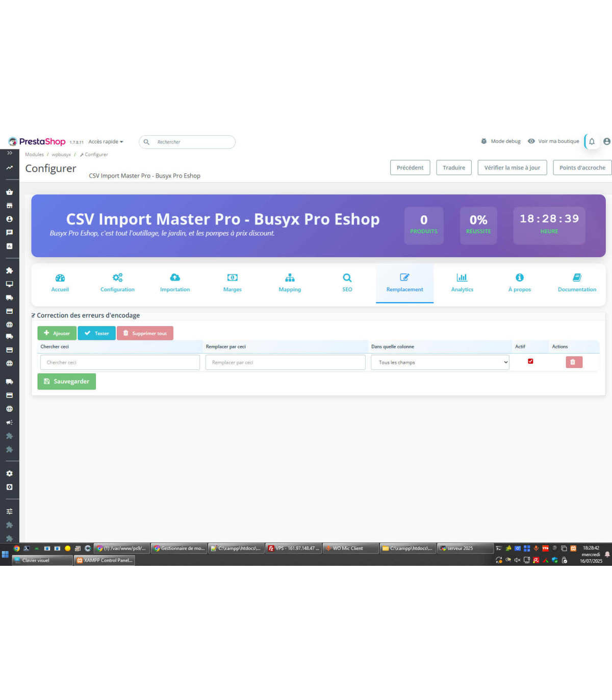Open the modules puzzle icon in sidebar

click(9, 270)
